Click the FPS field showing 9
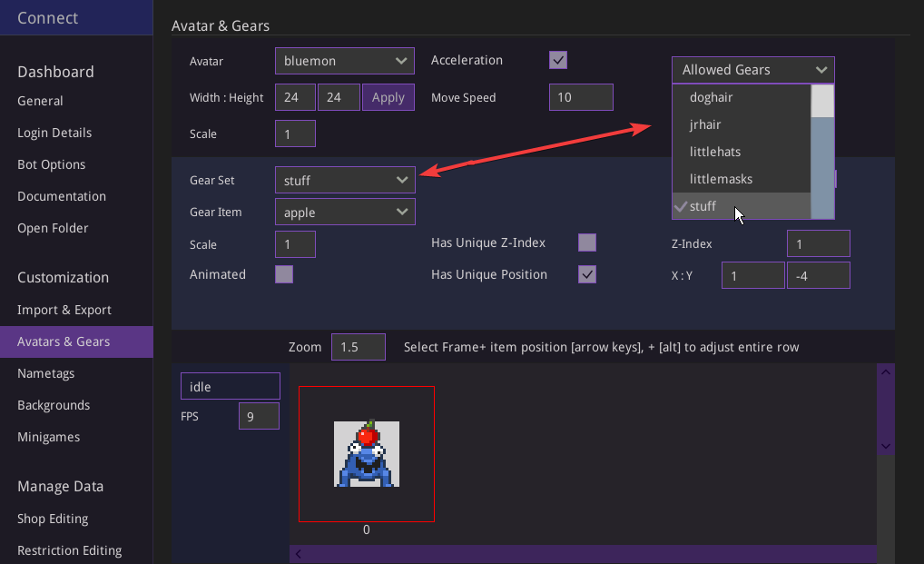924x564 pixels. pos(259,416)
